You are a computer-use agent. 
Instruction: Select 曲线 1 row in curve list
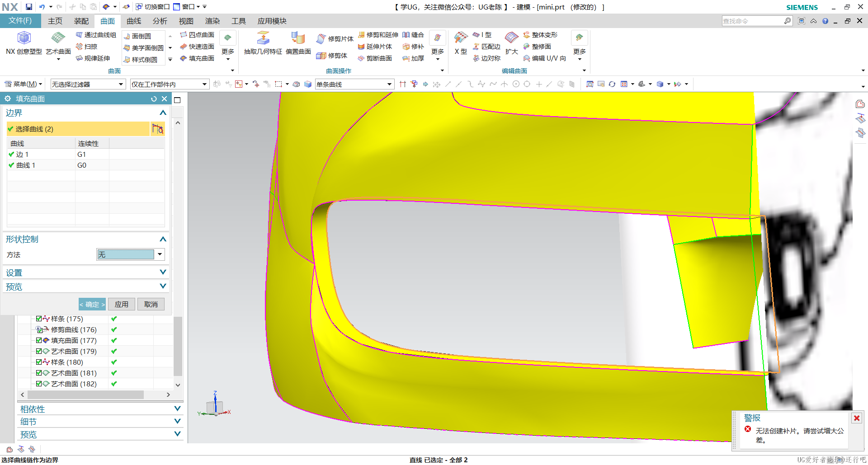pyautogui.click(x=86, y=165)
